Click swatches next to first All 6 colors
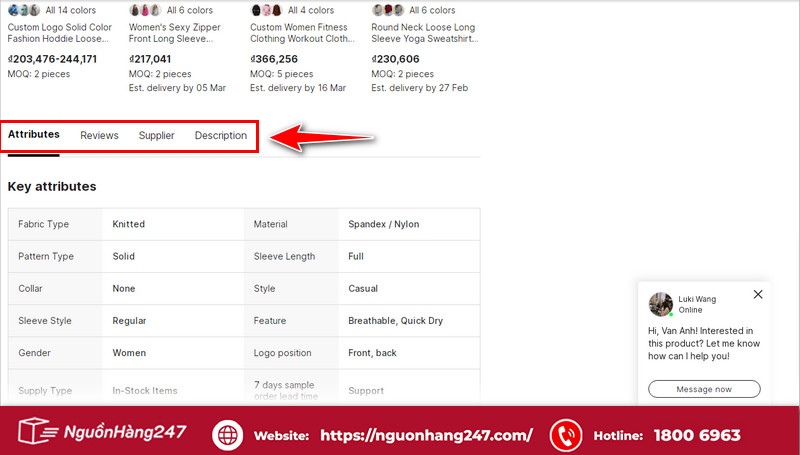This screenshot has width=800, height=455. (x=145, y=10)
